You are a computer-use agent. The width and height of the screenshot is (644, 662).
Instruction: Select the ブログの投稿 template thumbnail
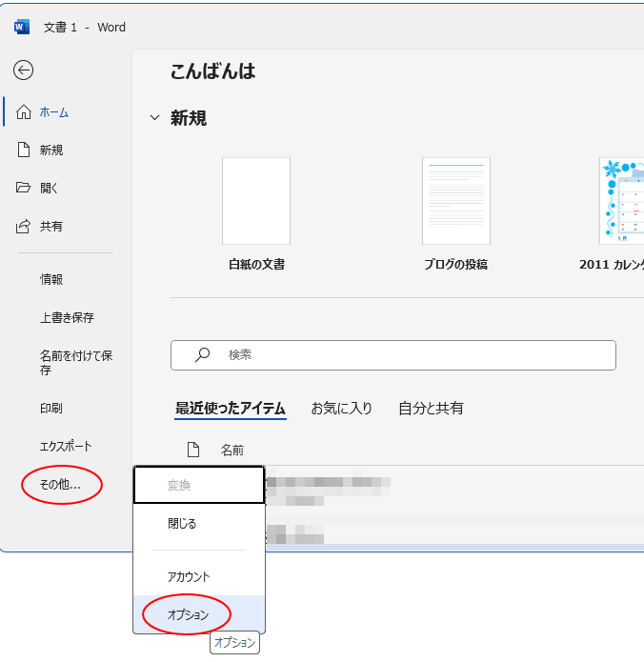tap(456, 201)
